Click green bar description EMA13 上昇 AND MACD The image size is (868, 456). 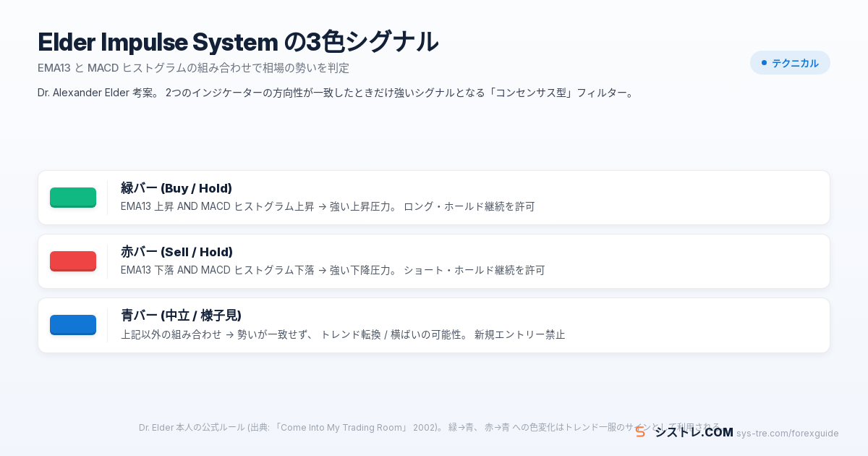click(x=328, y=206)
